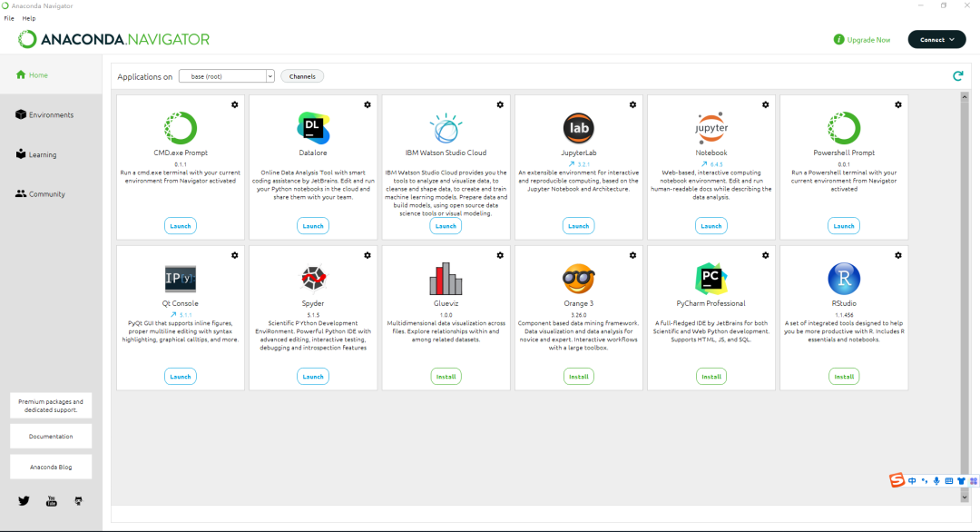Open settings gear on Spyder card
The width and height of the screenshot is (980, 532).
(x=367, y=256)
